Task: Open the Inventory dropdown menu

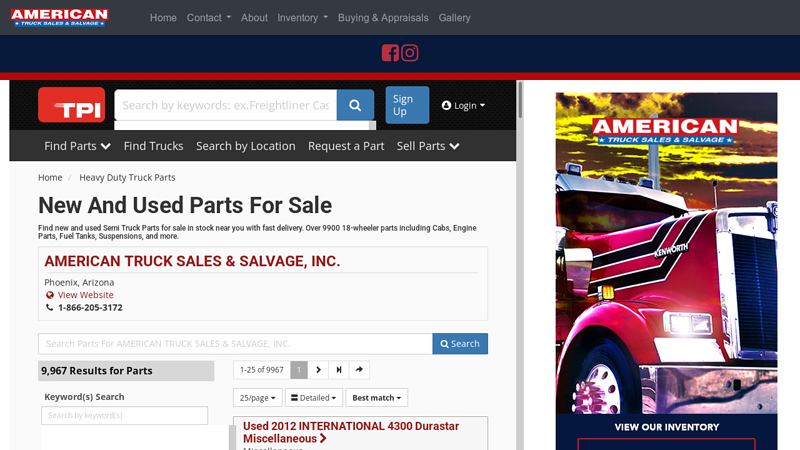Action: (x=303, y=18)
